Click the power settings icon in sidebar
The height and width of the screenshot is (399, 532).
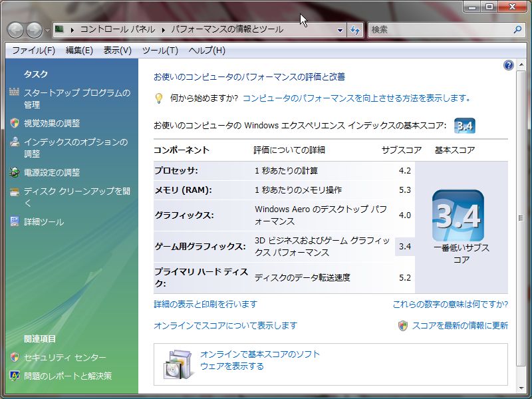(x=14, y=172)
